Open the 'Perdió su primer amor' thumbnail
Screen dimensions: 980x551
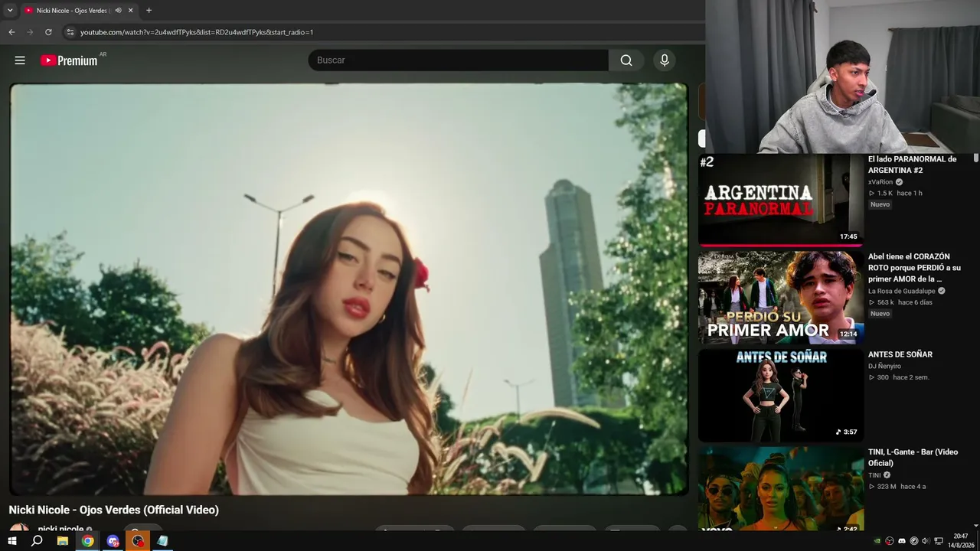[x=781, y=298]
